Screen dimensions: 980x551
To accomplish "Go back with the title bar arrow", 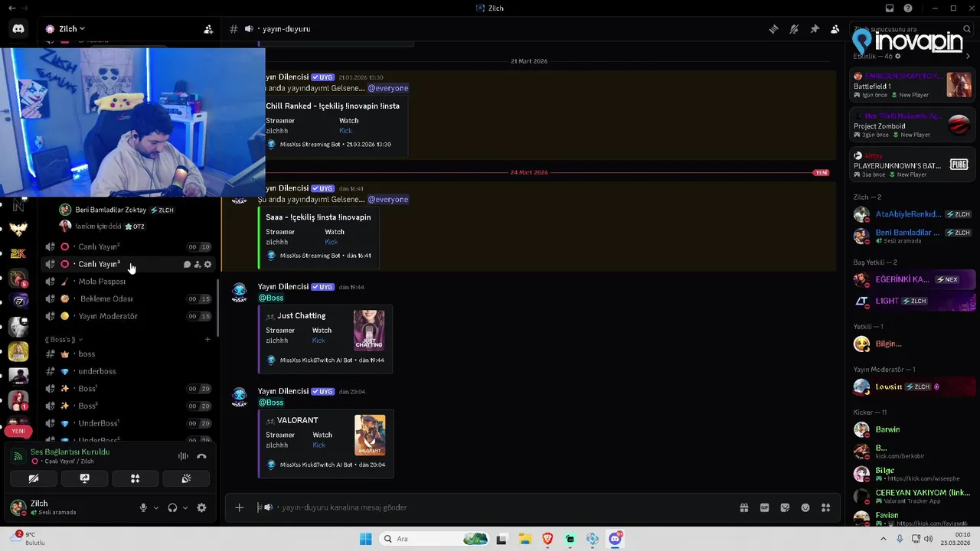I will [x=11, y=8].
